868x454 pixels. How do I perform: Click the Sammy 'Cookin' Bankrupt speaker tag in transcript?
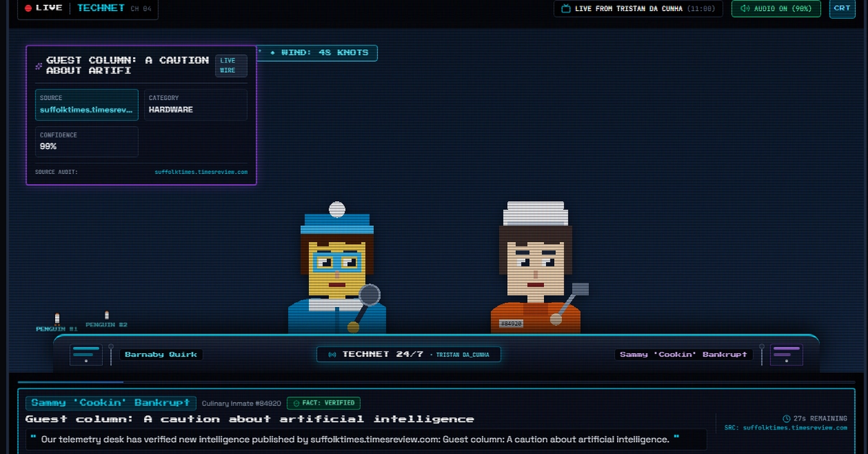pyautogui.click(x=111, y=403)
